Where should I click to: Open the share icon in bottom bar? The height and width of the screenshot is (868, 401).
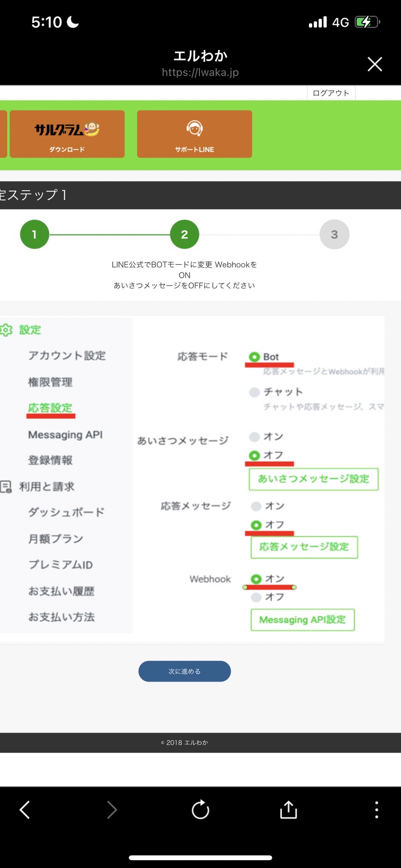[289, 809]
